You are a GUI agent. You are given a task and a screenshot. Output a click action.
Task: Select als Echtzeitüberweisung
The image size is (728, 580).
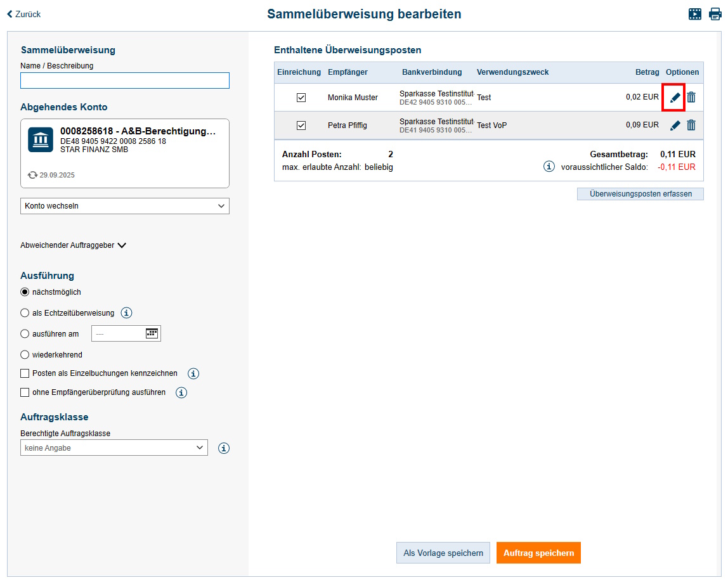pyautogui.click(x=25, y=313)
